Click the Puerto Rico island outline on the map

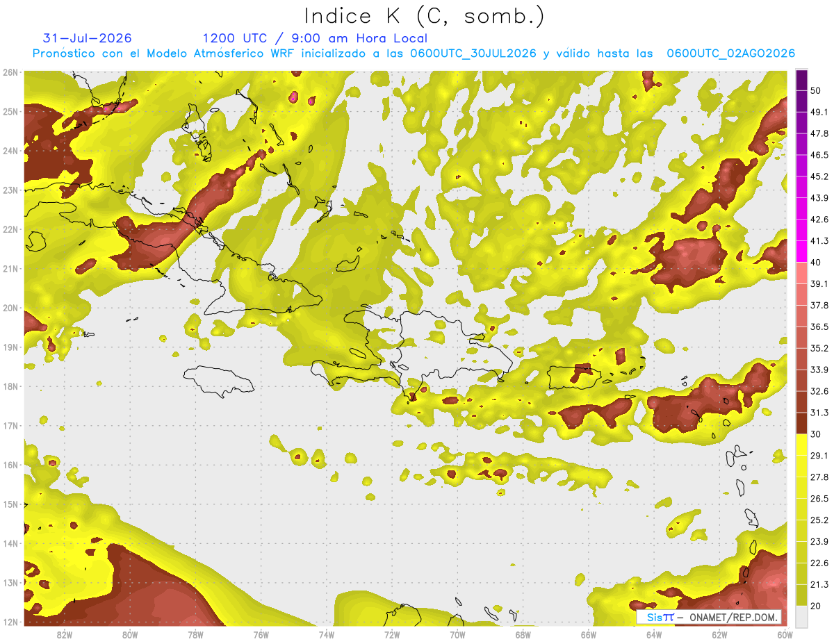point(573,377)
